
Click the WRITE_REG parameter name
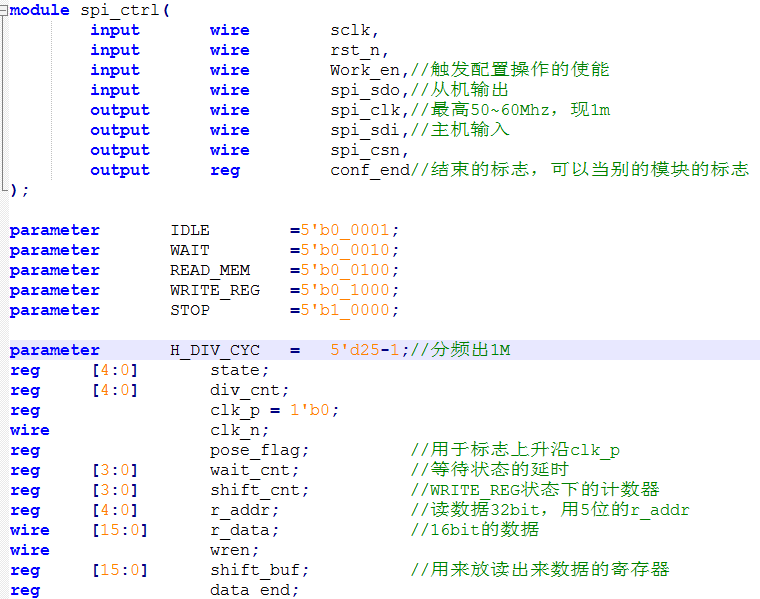pos(215,290)
